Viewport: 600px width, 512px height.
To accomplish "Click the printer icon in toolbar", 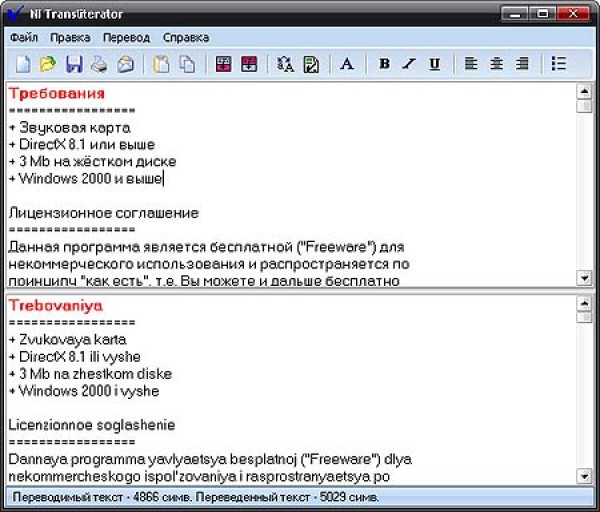I will (99, 64).
